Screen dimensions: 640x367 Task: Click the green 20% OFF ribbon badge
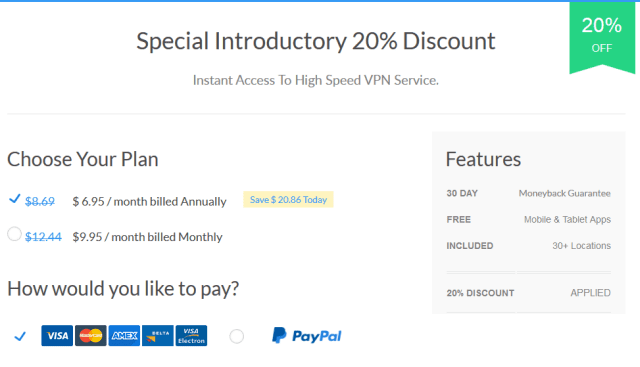tap(602, 38)
